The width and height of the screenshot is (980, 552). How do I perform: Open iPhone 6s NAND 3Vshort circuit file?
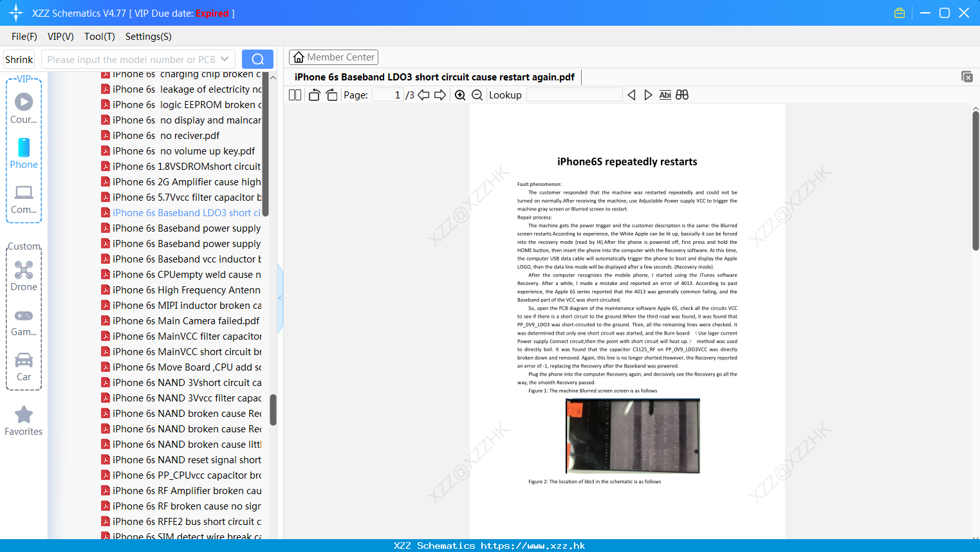(x=181, y=383)
